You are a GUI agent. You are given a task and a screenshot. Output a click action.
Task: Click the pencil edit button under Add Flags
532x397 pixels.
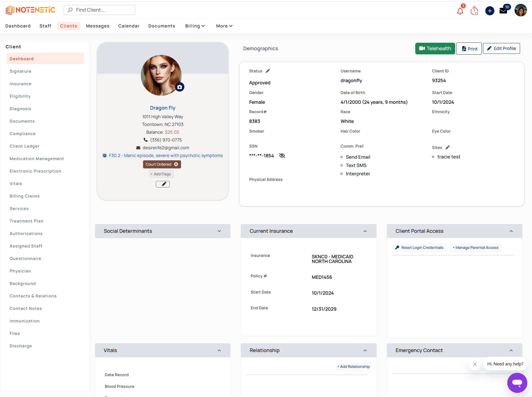(163, 184)
